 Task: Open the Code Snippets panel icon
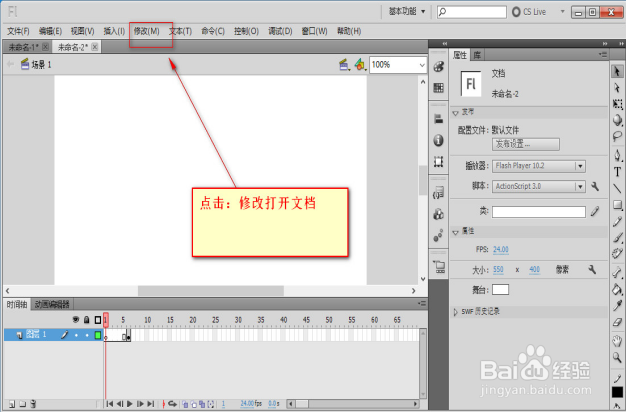[438, 193]
